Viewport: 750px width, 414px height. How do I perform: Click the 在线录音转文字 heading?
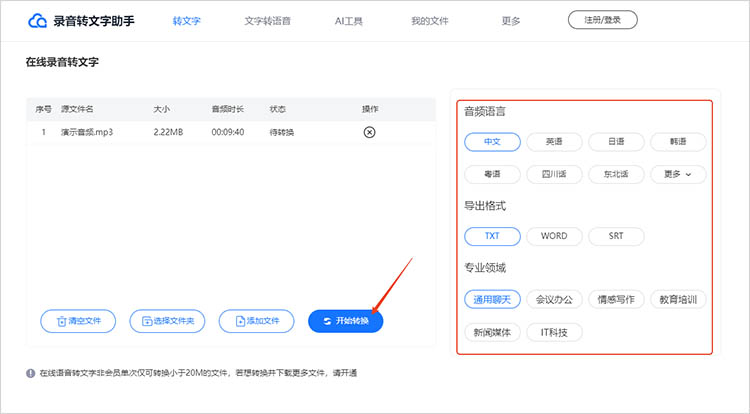point(62,62)
